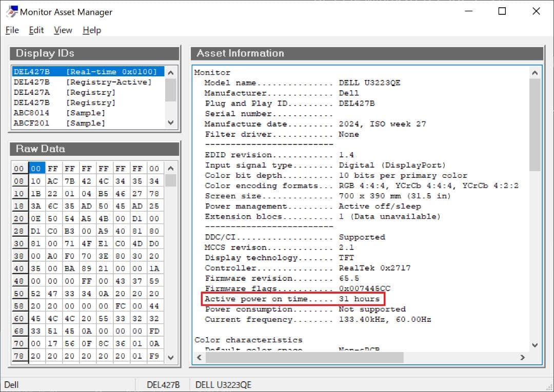Click the Color characteristics heading
554x392 pixels.
248,340
